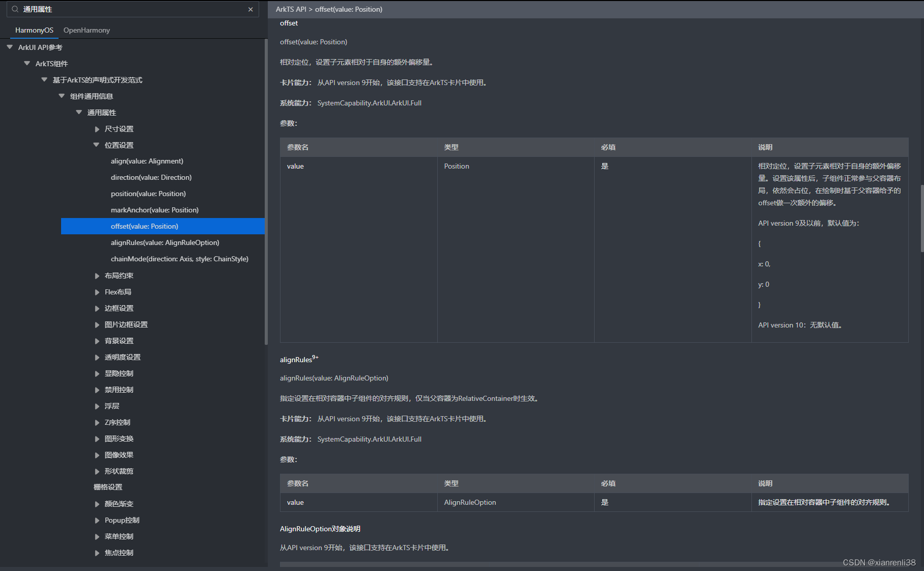This screenshot has height=571, width=924.
Task: Open align(value: Alignment) in the tree
Action: 147,161
